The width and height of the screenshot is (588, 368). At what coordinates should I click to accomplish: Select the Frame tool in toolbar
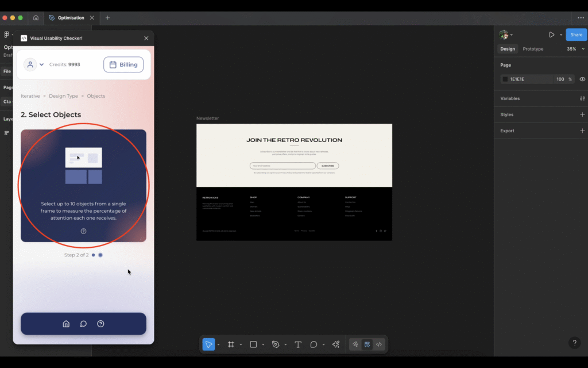point(231,344)
